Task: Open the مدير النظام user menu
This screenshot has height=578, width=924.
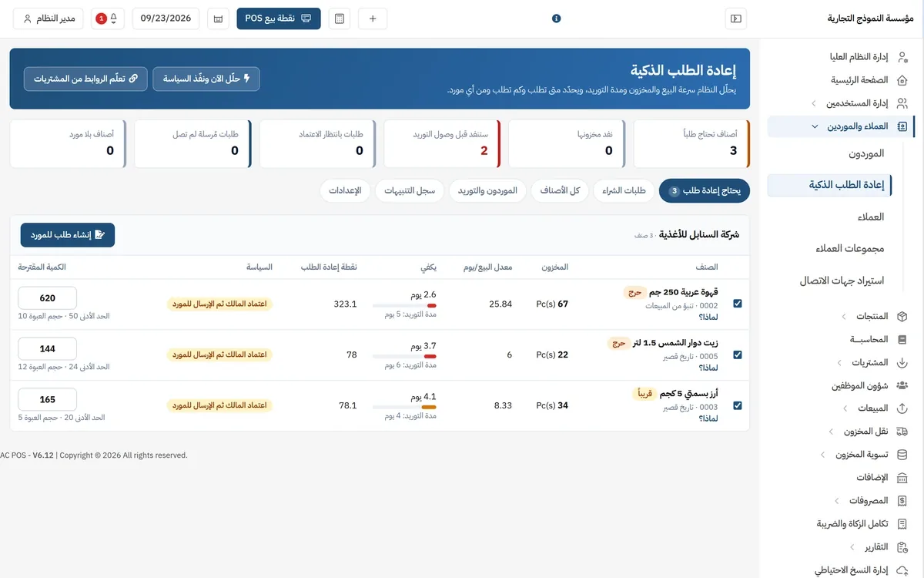Action: 49,18
